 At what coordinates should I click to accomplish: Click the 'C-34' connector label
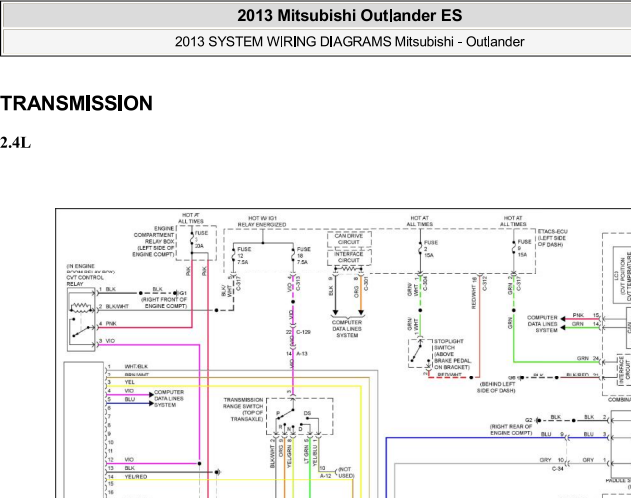pos(557,469)
